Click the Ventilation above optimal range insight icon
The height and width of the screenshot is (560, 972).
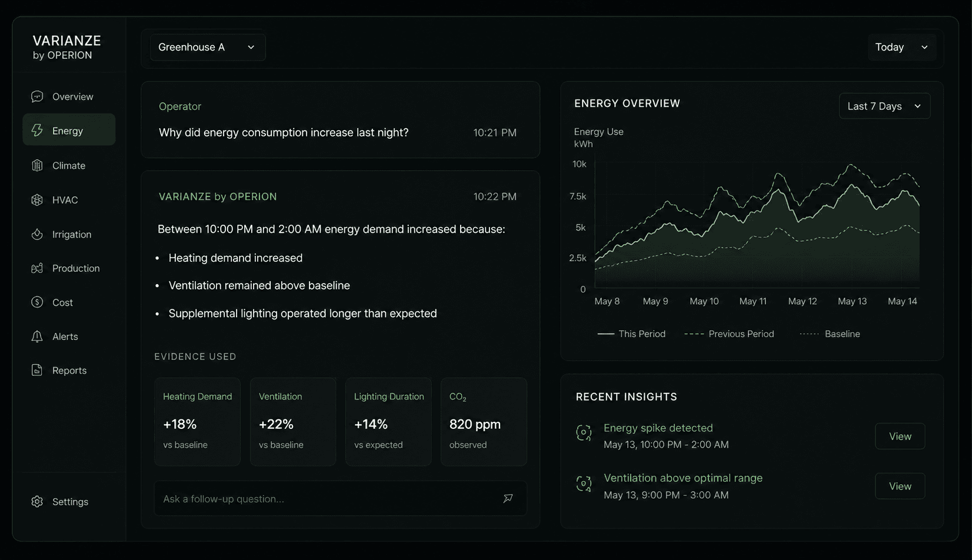click(584, 484)
